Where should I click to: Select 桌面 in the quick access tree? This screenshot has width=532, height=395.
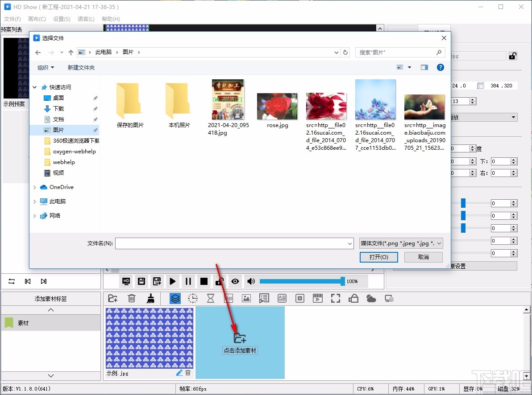58,98
